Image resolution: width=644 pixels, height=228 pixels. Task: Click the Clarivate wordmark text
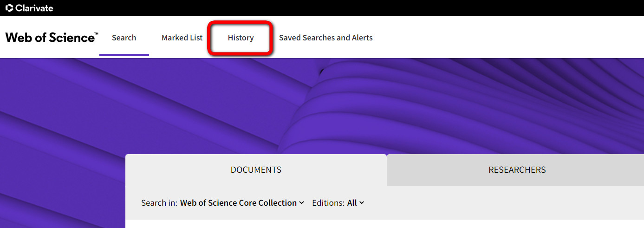click(34, 8)
